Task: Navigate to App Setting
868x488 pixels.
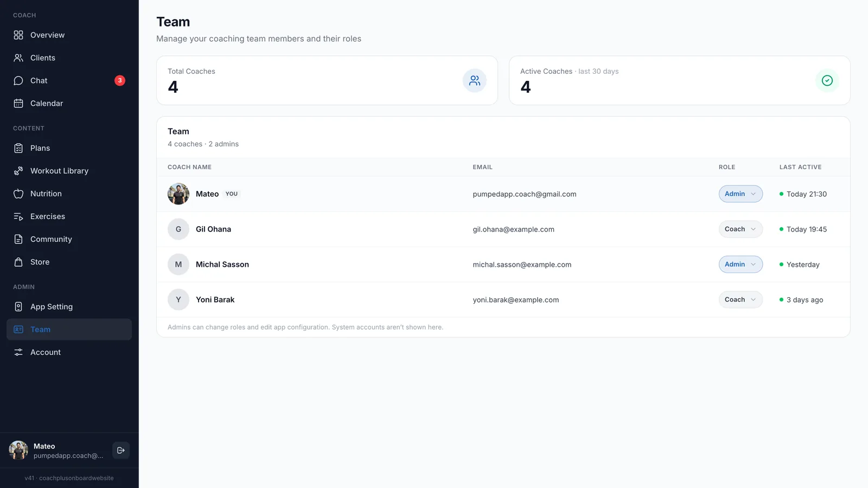Action: (x=69, y=306)
